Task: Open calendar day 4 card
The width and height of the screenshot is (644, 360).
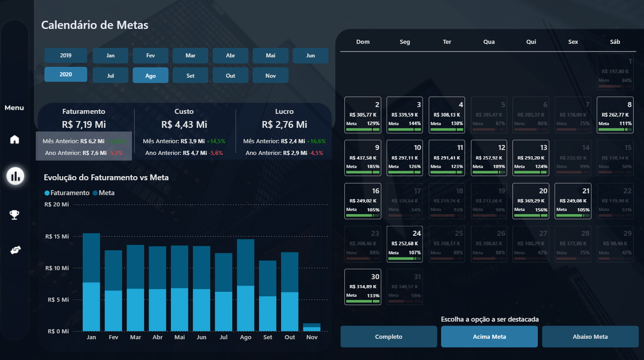Action: (x=447, y=115)
